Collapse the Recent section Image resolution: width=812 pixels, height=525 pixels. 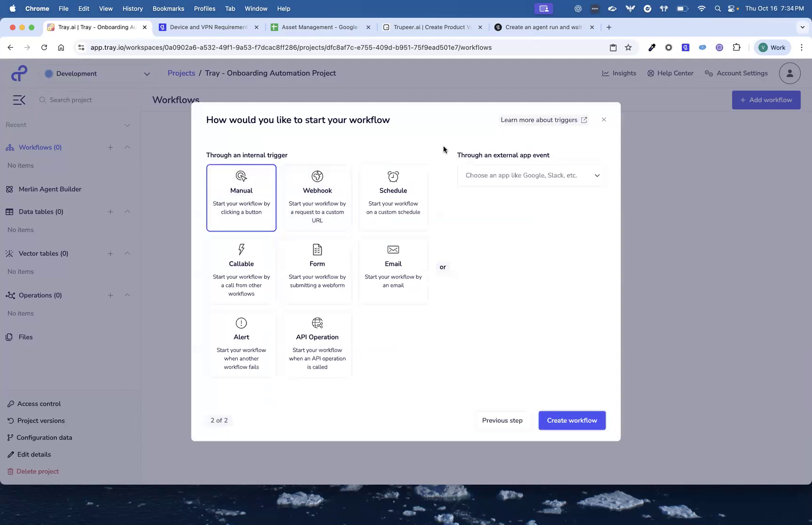point(127,125)
